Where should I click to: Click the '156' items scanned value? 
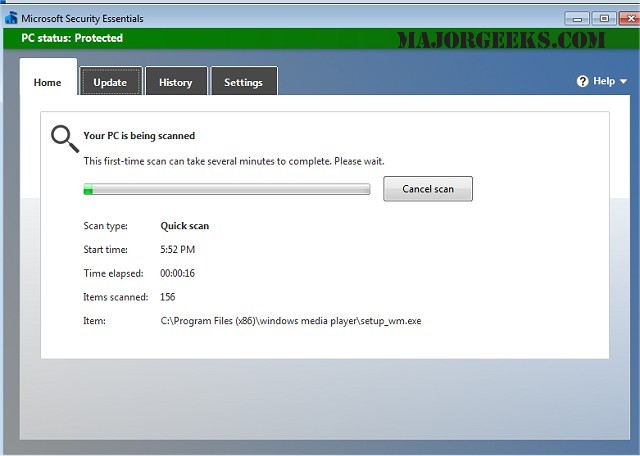168,297
